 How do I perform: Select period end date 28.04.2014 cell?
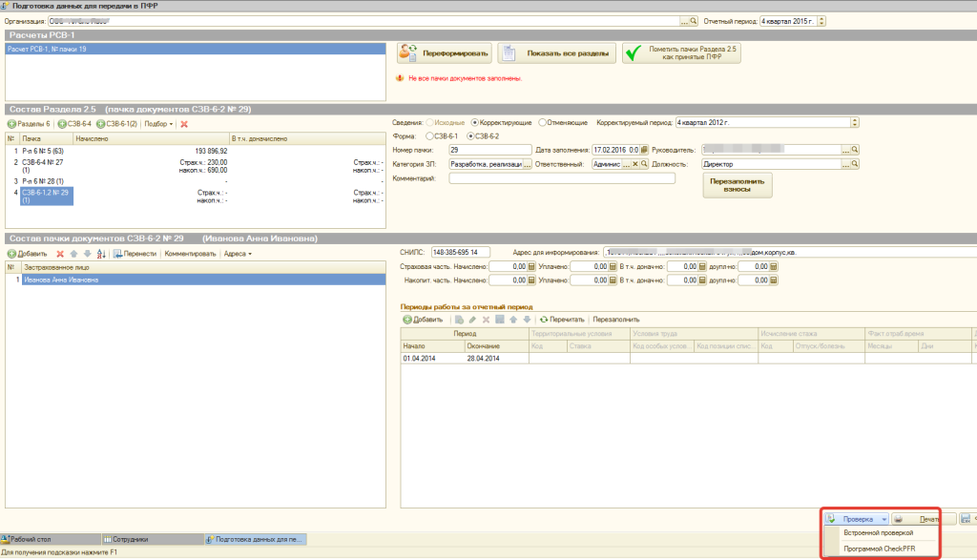[x=496, y=358]
